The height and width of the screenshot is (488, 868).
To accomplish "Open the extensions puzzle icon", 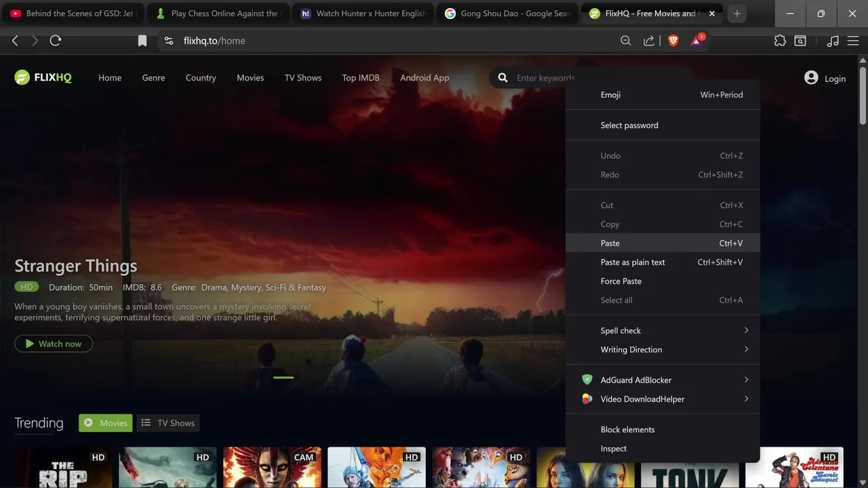I will pos(780,41).
